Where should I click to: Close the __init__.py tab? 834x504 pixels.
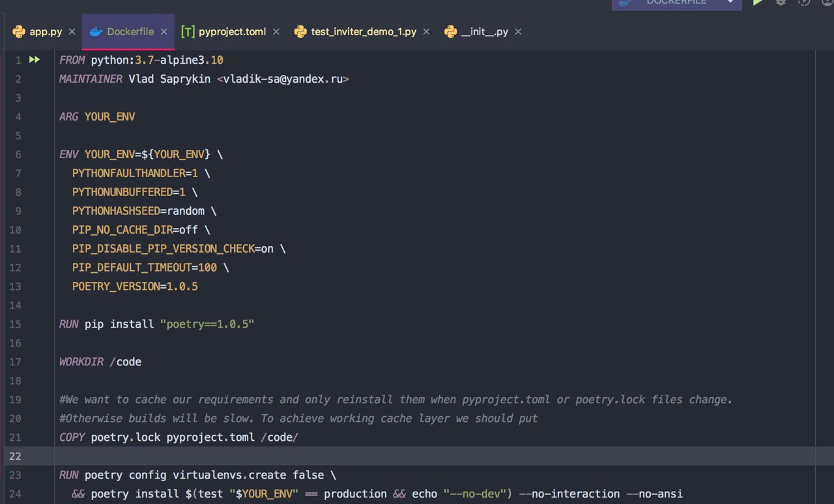[519, 31]
